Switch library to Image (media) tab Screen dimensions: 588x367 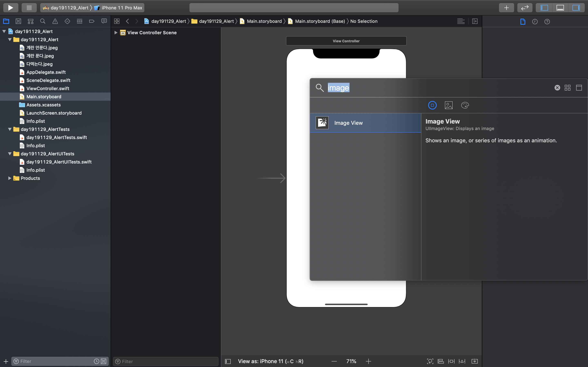(449, 105)
